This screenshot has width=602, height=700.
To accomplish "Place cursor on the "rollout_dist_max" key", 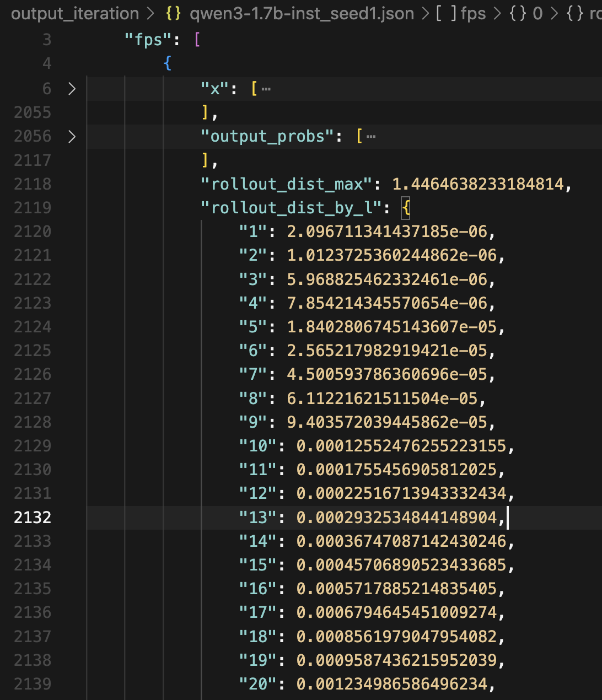I will point(287,184).
